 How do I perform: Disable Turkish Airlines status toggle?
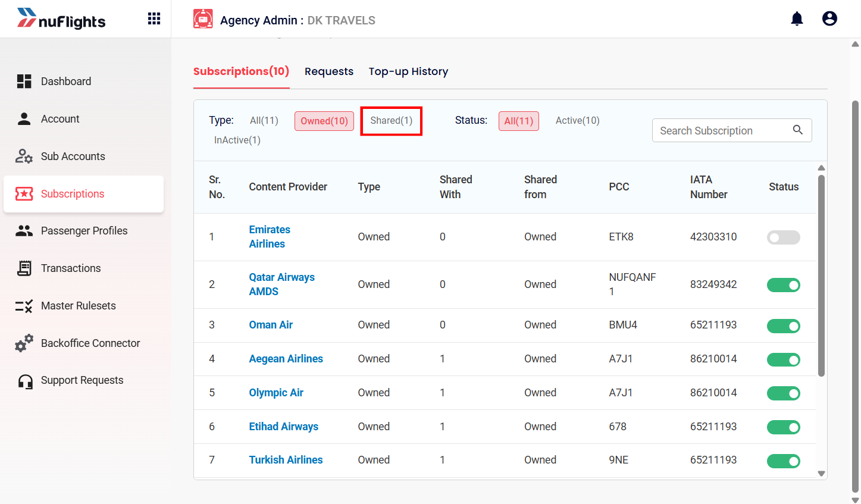point(784,461)
